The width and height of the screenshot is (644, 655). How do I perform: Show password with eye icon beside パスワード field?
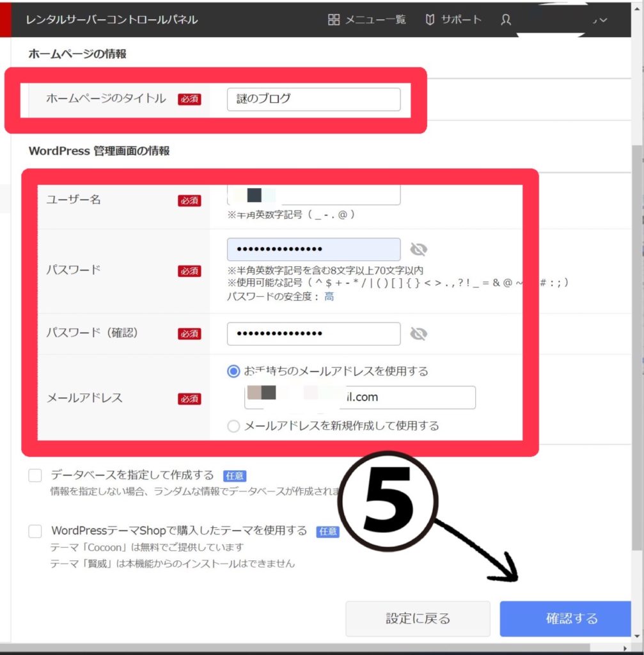click(418, 249)
